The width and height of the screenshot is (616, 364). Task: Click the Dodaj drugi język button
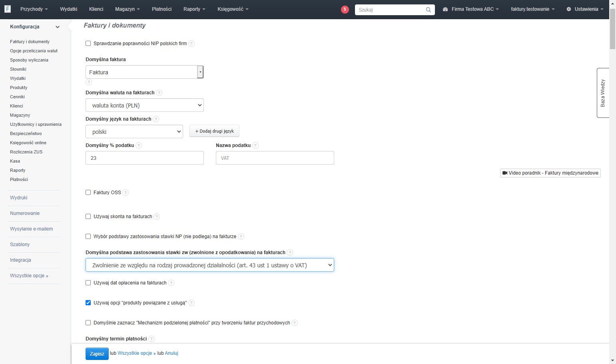tap(214, 131)
